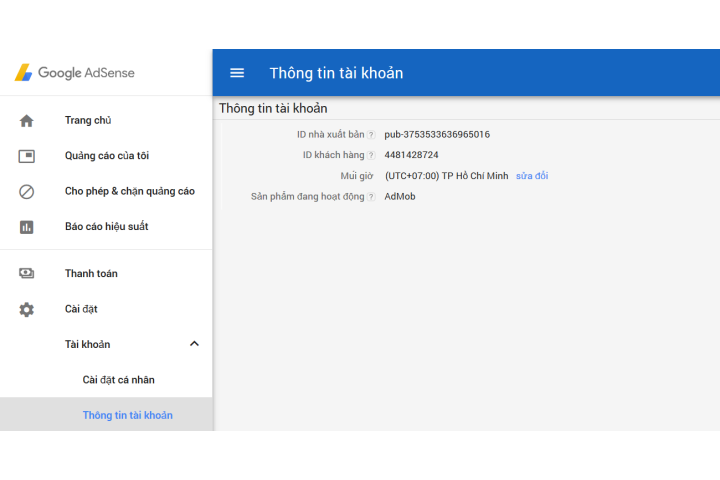The width and height of the screenshot is (720, 480).
Task: Click the section heading Thông tin tài khoản
Action: (x=273, y=108)
